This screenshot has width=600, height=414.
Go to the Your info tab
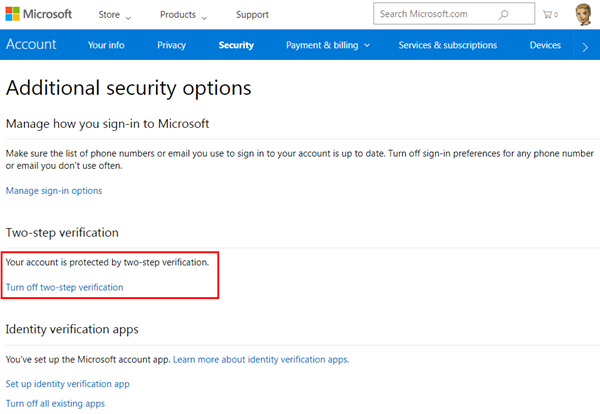pyautogui.click(x=107, y=45)
